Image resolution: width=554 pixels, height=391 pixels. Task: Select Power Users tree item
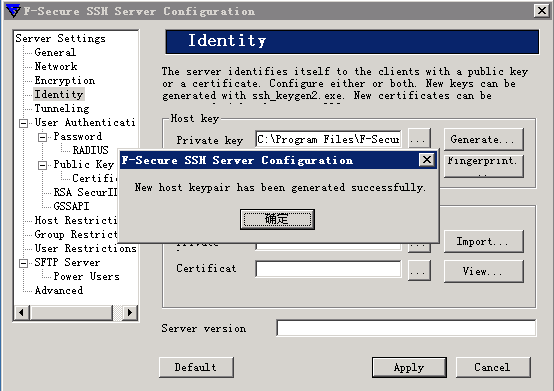[86, 277]
